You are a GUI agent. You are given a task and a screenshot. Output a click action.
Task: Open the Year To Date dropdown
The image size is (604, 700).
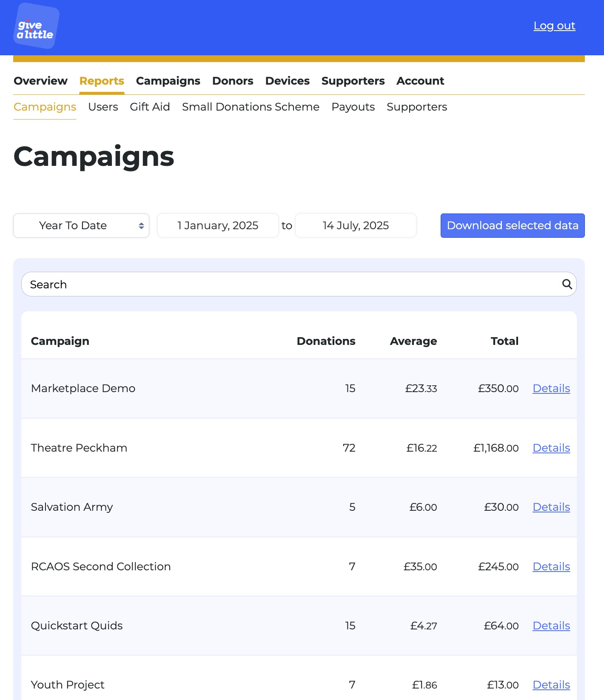(81, 225)
